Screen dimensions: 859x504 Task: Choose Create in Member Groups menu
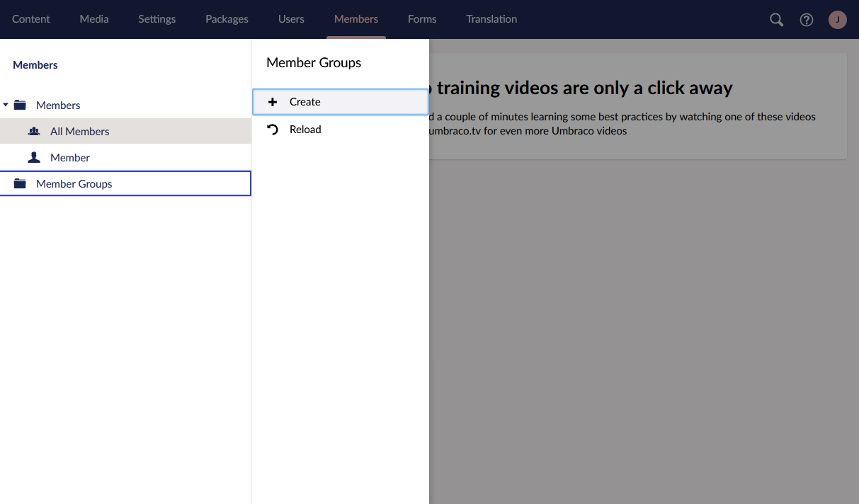pos(341,102)
